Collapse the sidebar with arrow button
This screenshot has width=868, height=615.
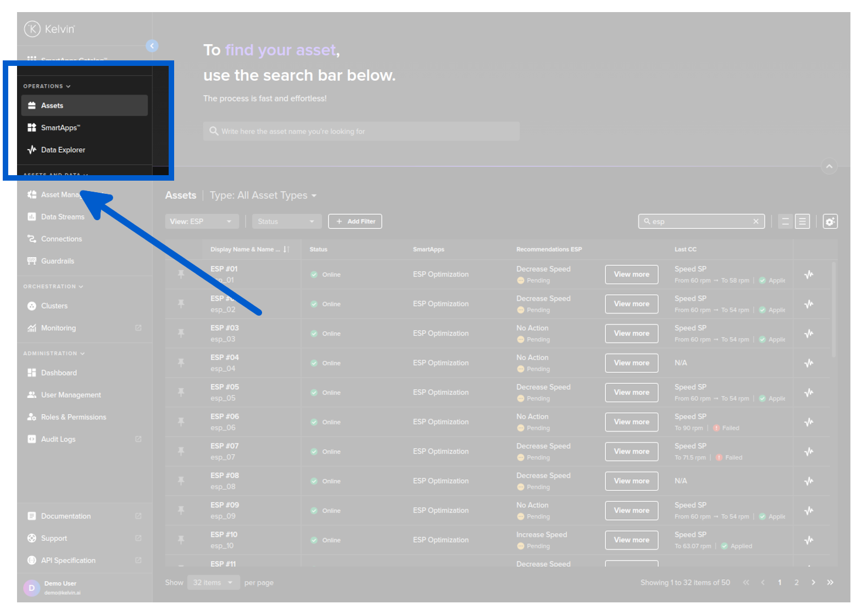152,46
